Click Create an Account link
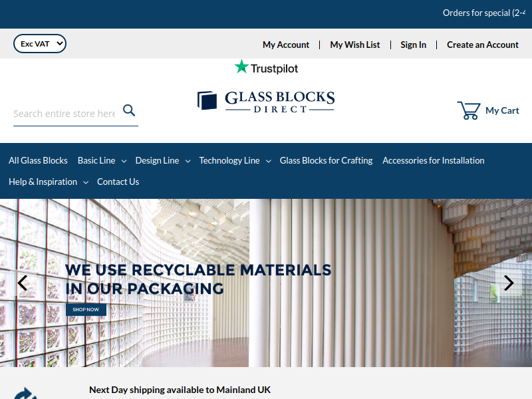This screenshot has width=532, height=399. click(483, 45)
